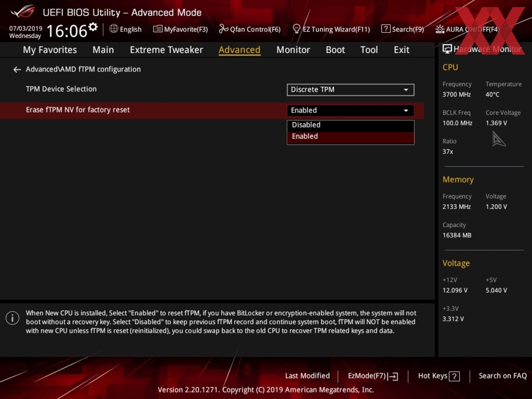Select the Advanced tab
The height and width of the screenshot is (399, 532).
pos(239,50)
